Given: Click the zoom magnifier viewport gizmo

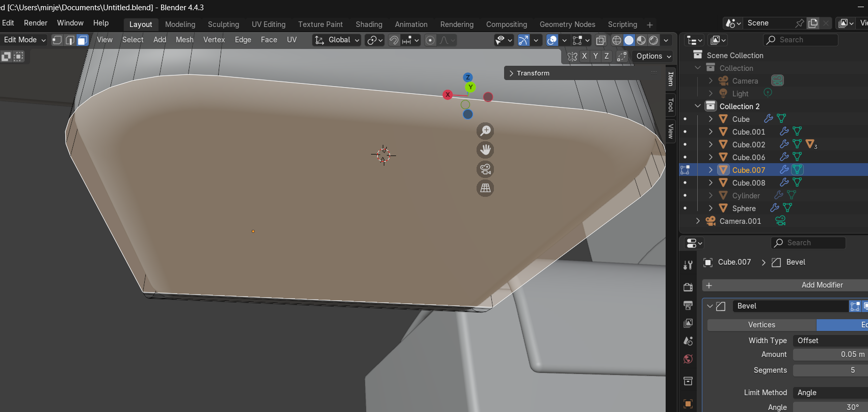Looking at the screenshot, I should [485, 131].
